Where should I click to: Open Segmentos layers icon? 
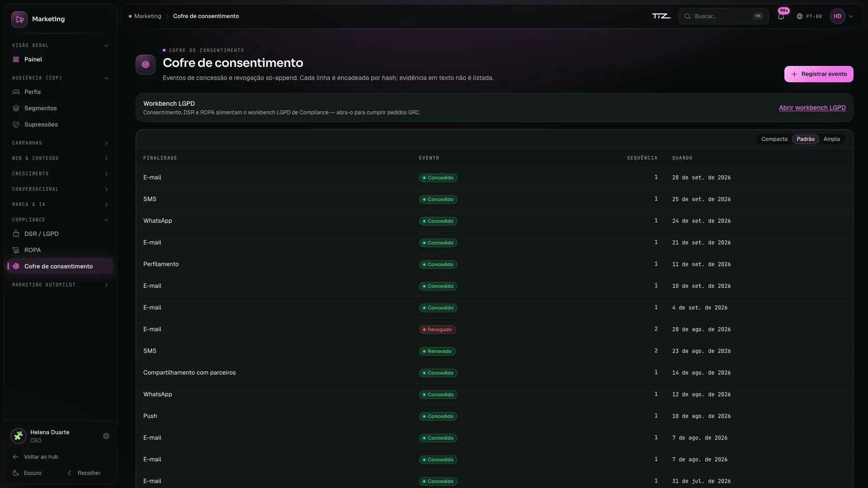click(x=16, y=108)
